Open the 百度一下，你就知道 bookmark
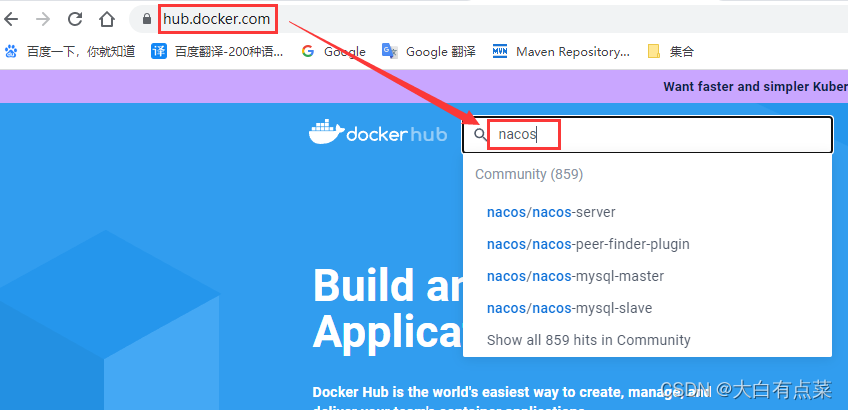This screenshot has width=848, height=410. click(70, 51)
